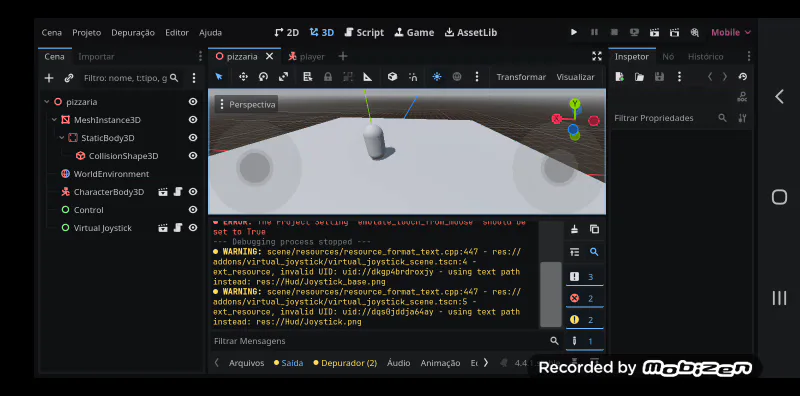
Task: Focus the node filter field
Action: pyautogui.click(x=130, y=78)
